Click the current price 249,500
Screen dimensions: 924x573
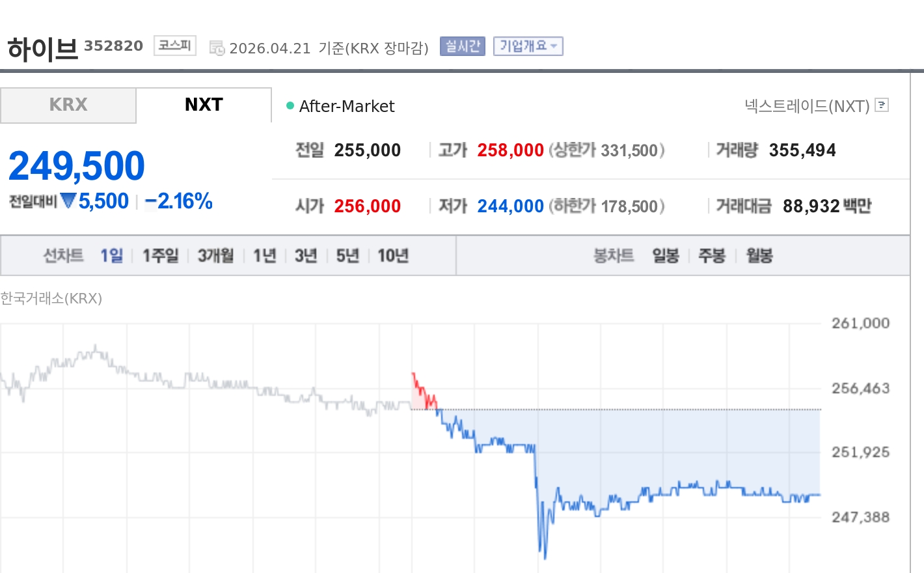pos(76,165)
